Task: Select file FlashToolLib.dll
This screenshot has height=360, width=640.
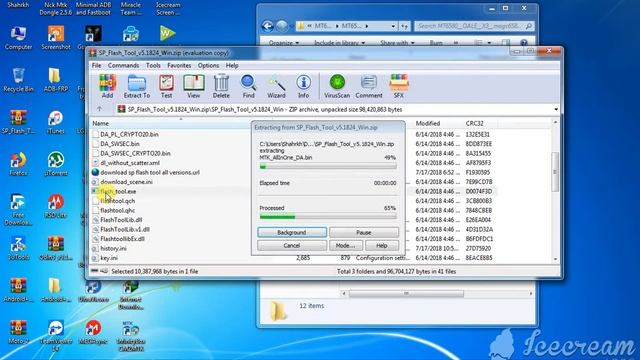Action: [121, 220]
